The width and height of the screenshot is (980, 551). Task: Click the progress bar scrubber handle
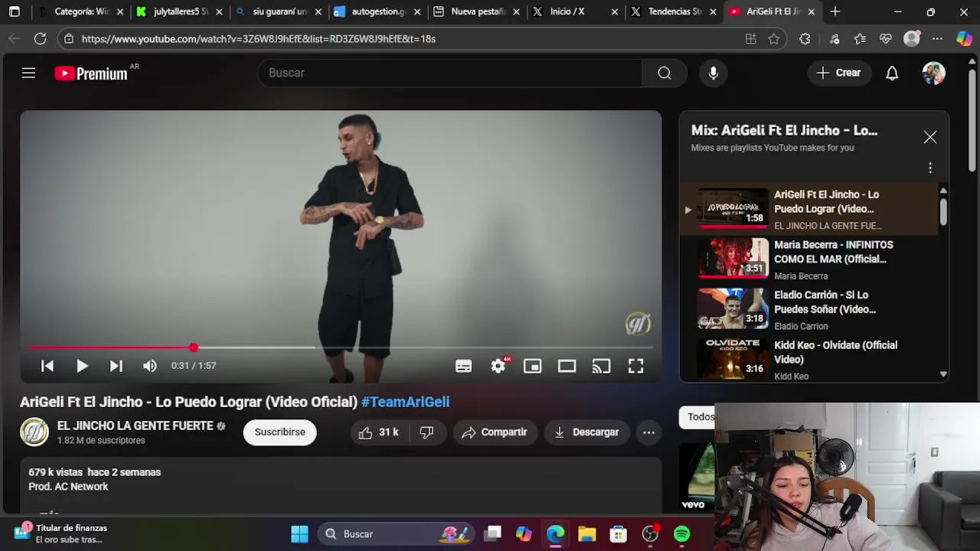coord(194,347)
